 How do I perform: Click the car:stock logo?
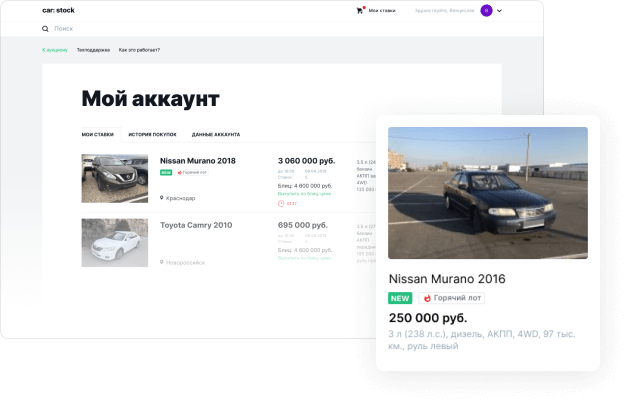[x=58, y=10]
